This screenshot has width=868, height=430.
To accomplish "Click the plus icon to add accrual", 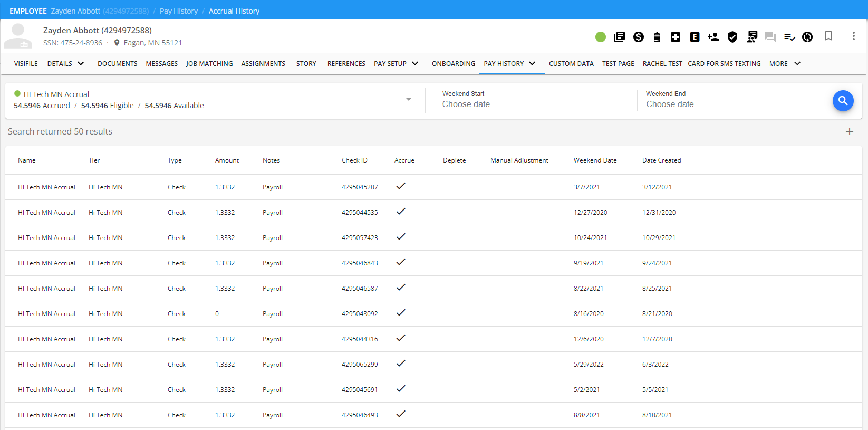I will [x=849, y=131].
